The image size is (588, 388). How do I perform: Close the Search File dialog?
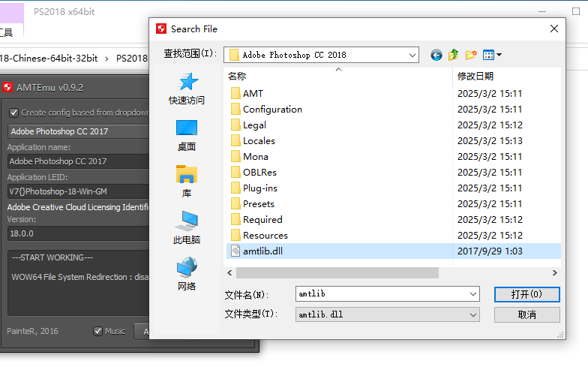554,29
